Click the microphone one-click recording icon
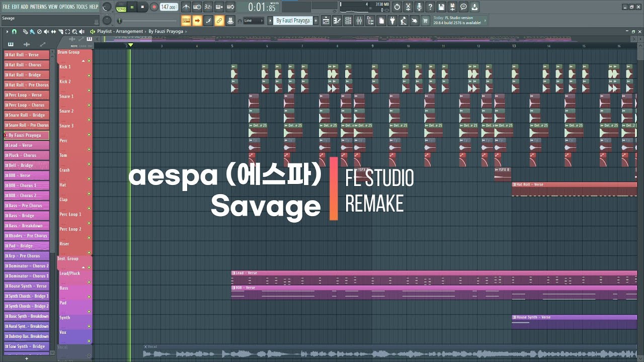Screen dimensions: 644x362 tap(419, 7)
